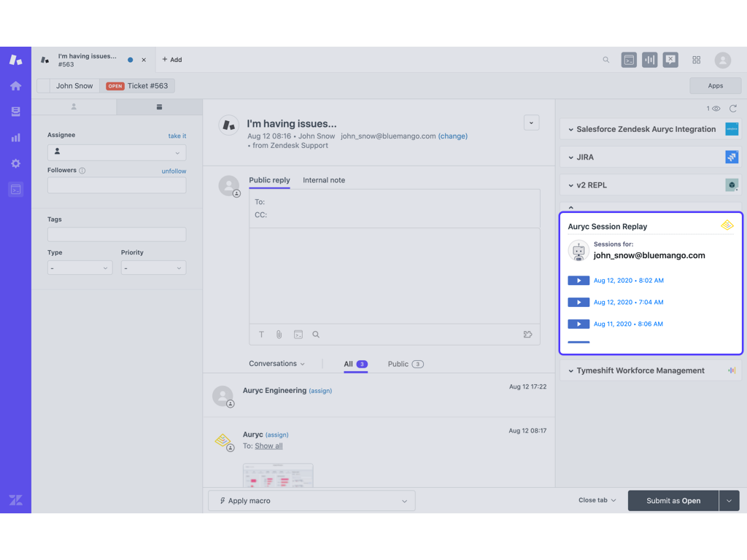
Task: Play the Aug 12, 2020 7:04 AM session
Action: (x=578, y=303)
